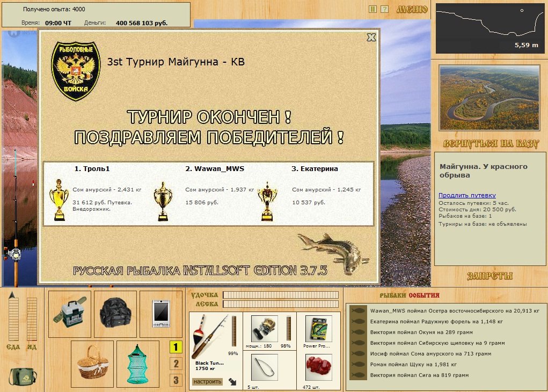Click the ЛЕСКА tension bar
548x392 pixels.
tap(281, 304)
